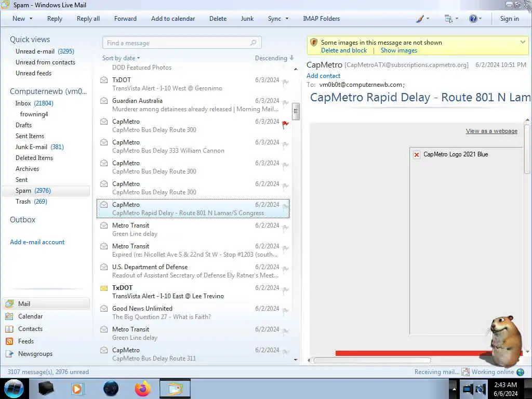Image resolution: width=532 pixels, height=399 pixels.
Task: Click Reply in the toolbar
Action: (x=55, y=19)
